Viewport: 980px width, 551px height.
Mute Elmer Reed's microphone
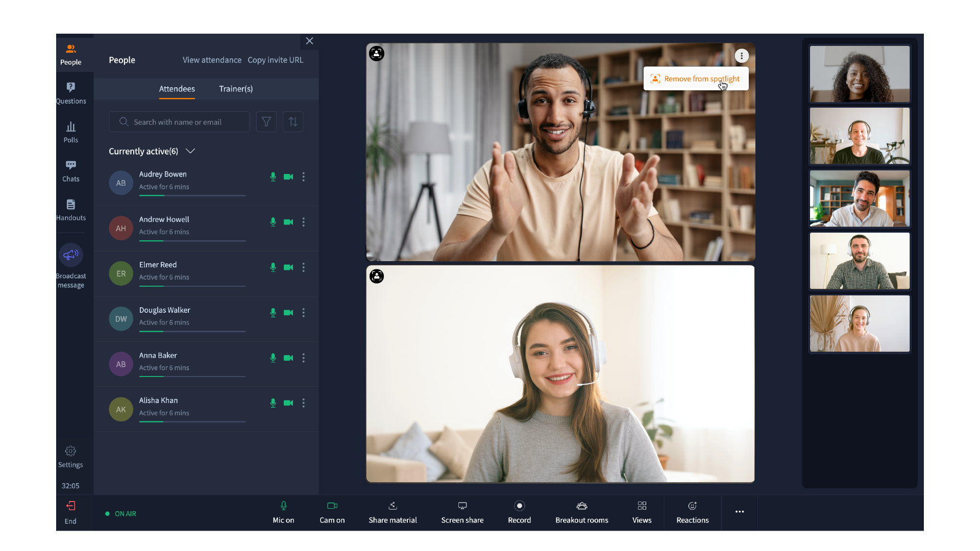pos(273,267)
